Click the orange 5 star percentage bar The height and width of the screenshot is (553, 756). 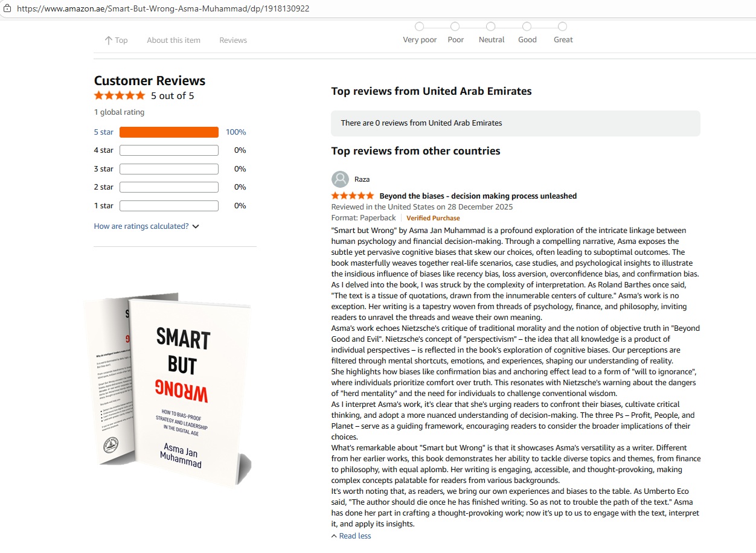coord(169,132)
